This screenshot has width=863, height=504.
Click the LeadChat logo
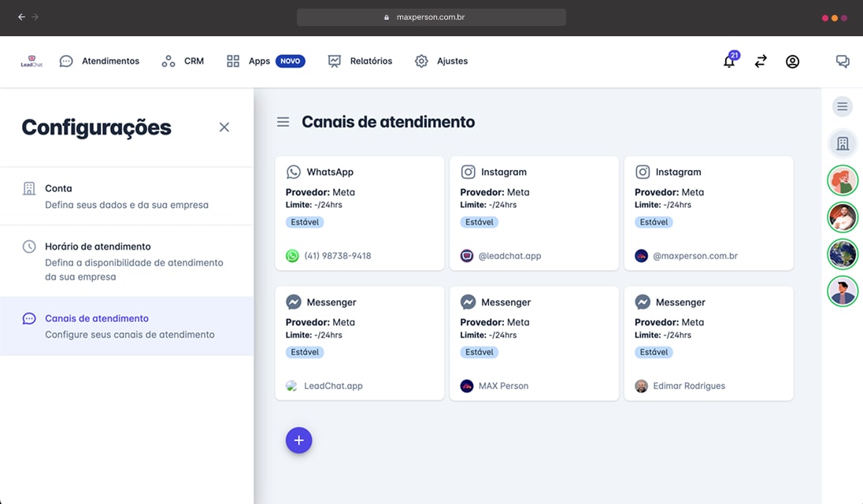pos(31,61)
